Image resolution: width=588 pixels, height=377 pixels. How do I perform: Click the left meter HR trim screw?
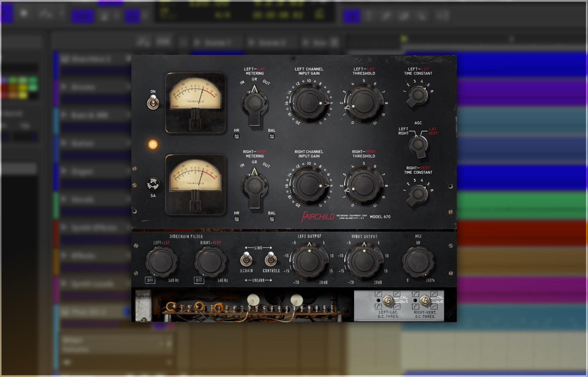click(x=237, y=136)
